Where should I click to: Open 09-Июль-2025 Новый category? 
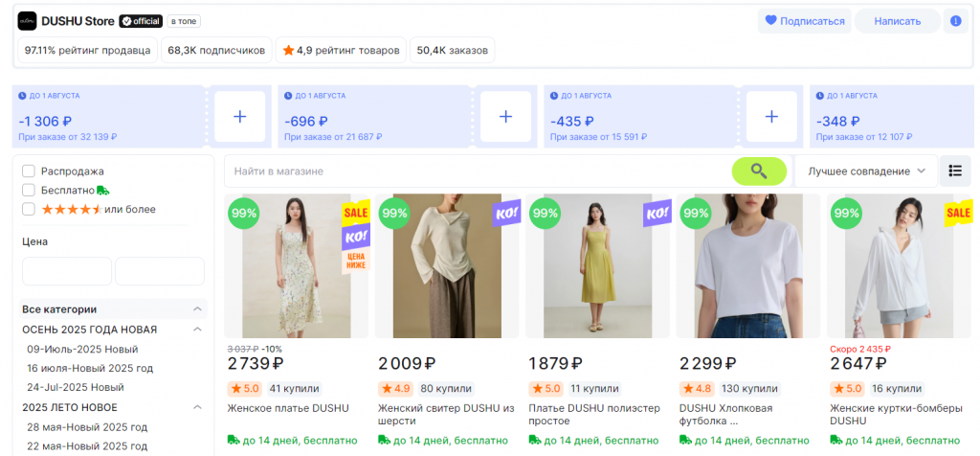(82, 349)
